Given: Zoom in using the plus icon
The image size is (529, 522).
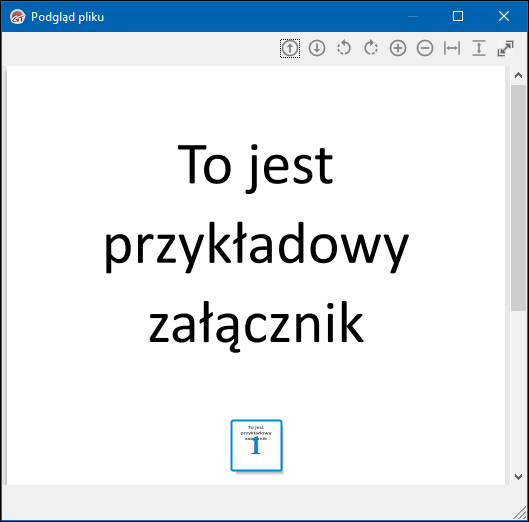Looking at the screenshot, I should click(398, 48).
